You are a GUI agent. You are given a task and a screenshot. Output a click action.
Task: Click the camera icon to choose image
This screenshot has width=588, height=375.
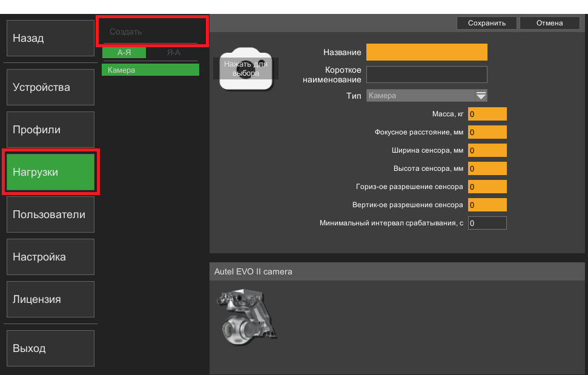pos(246,68)
